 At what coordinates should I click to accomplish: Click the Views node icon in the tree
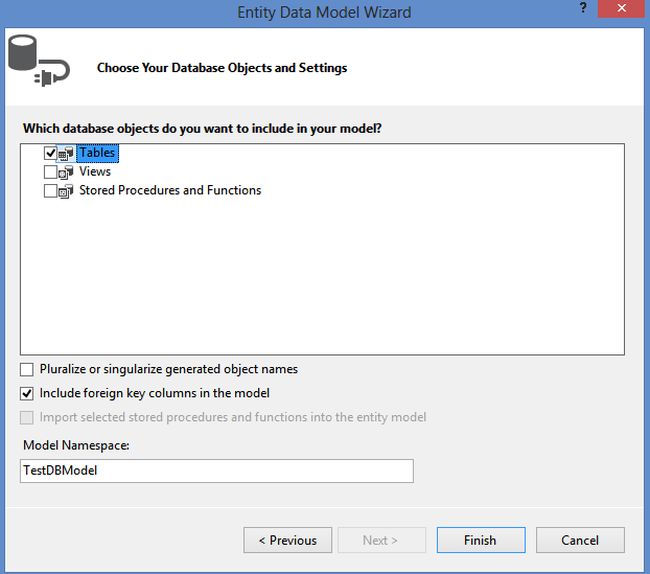(x=66, y=172)
